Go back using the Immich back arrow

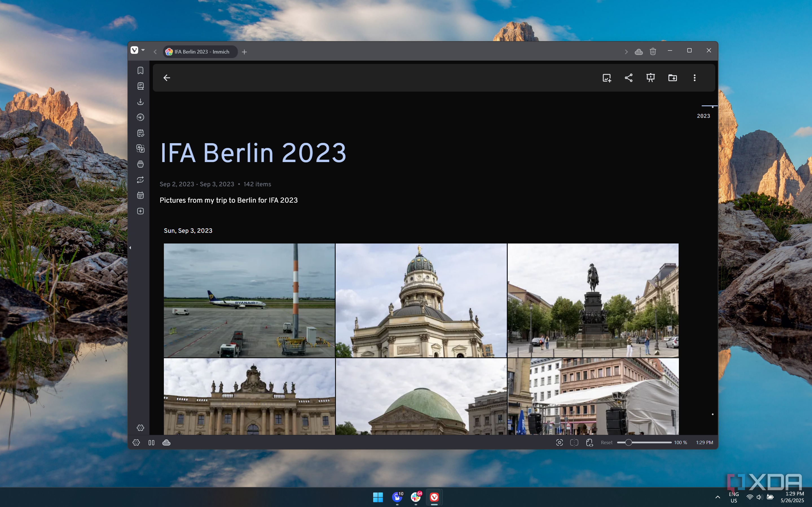coord(167,78)
